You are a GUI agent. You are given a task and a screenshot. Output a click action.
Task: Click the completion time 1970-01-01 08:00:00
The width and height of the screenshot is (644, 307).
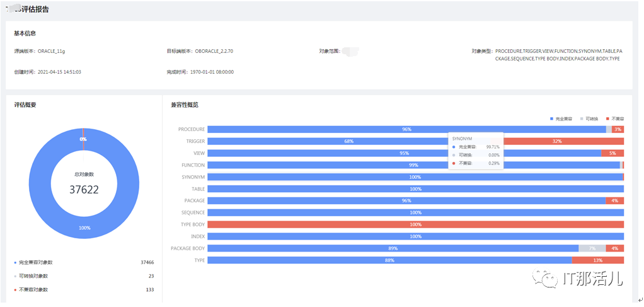(x=212, y=72)
